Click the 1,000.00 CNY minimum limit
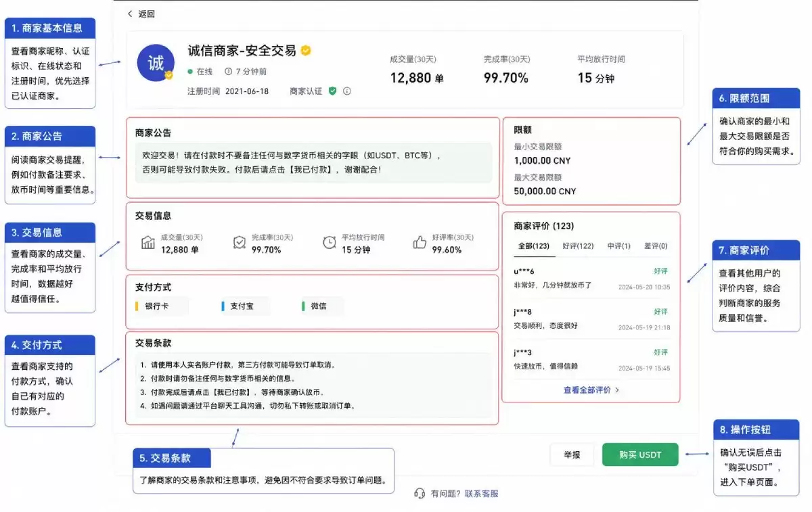 [542, 161]
